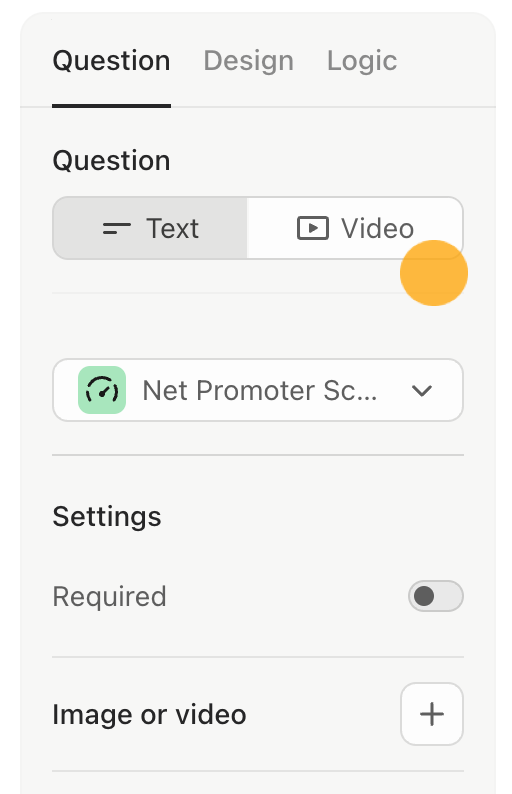Open the Net Promoter Score dropdown
512x794 pixels.
coord(258,390)
